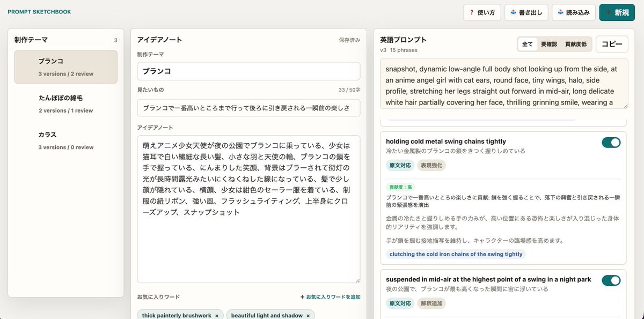Toggle off 'holding cold metal swing chains tightly'
Screen dimensions: 644x319
[611, 142]
